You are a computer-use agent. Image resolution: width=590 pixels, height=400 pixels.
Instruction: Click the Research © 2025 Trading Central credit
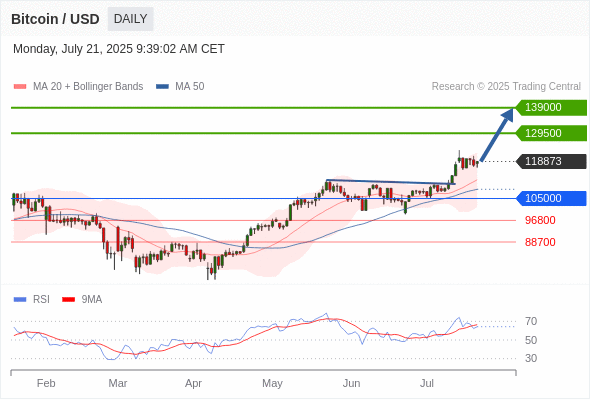506,87
